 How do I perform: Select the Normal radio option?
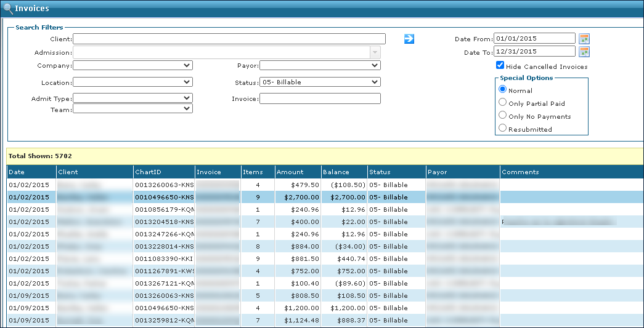pyautogui.click(x=503, y=90)
